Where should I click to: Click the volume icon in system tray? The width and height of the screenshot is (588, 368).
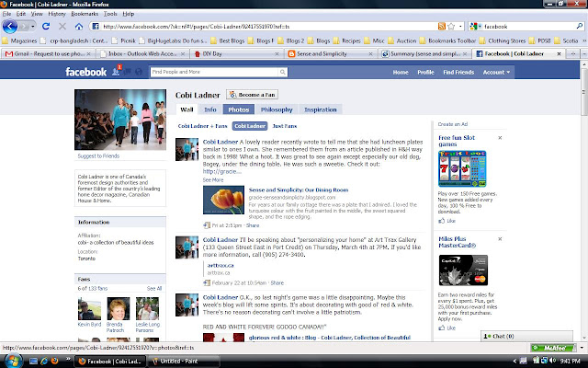coord(553,361)
